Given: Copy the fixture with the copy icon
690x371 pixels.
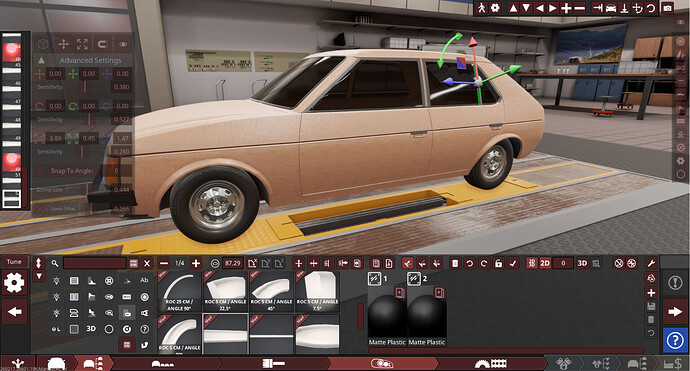Looking at the screenshot, I should point(376,263).
